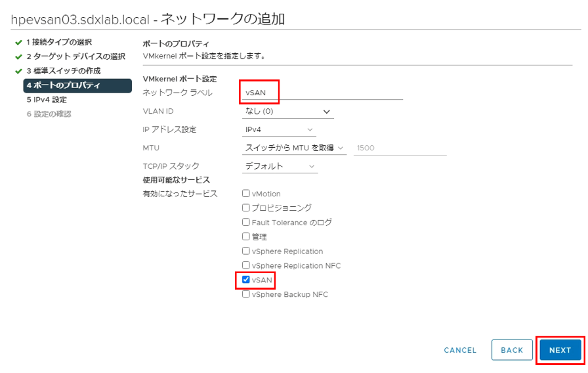Uncheck the vSAN service checkbox
The image size is (588, 373).
[245, 280]
